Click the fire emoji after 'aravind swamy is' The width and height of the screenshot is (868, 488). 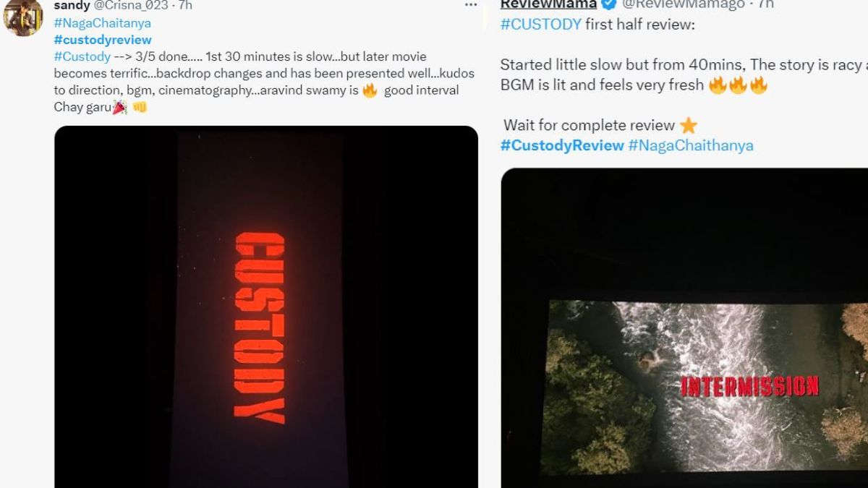pyautogui.click(x=370, y=90)
